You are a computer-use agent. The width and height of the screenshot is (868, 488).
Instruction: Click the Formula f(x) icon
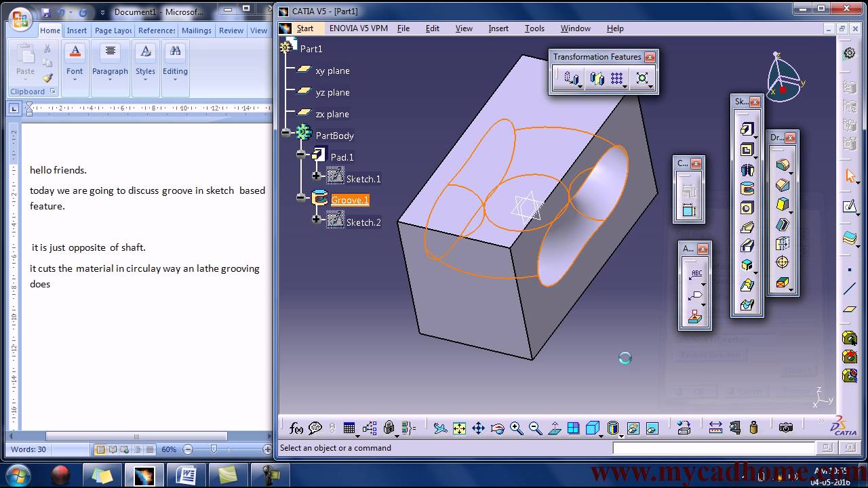point(296,428)
